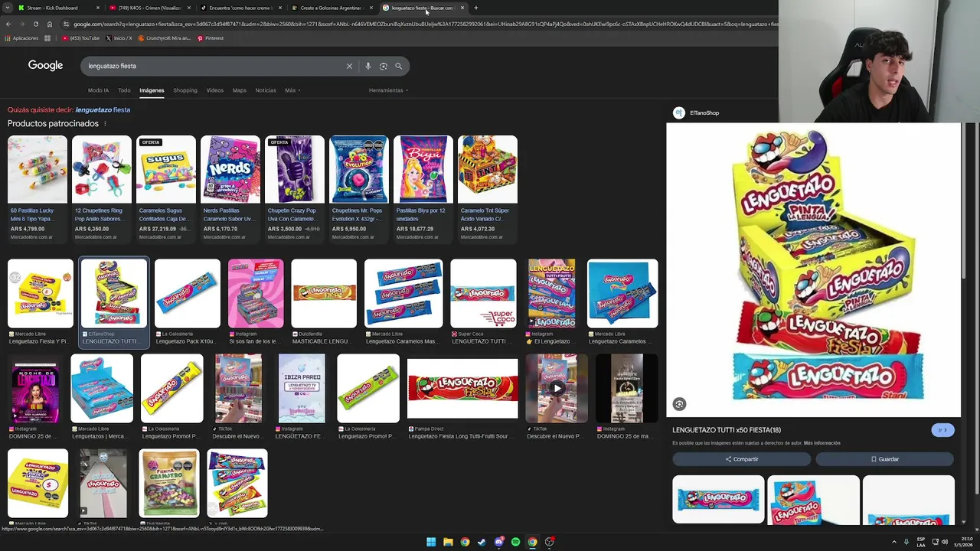Go to the Google logo homepage
The image size is (980, 551).
point(45,66)
